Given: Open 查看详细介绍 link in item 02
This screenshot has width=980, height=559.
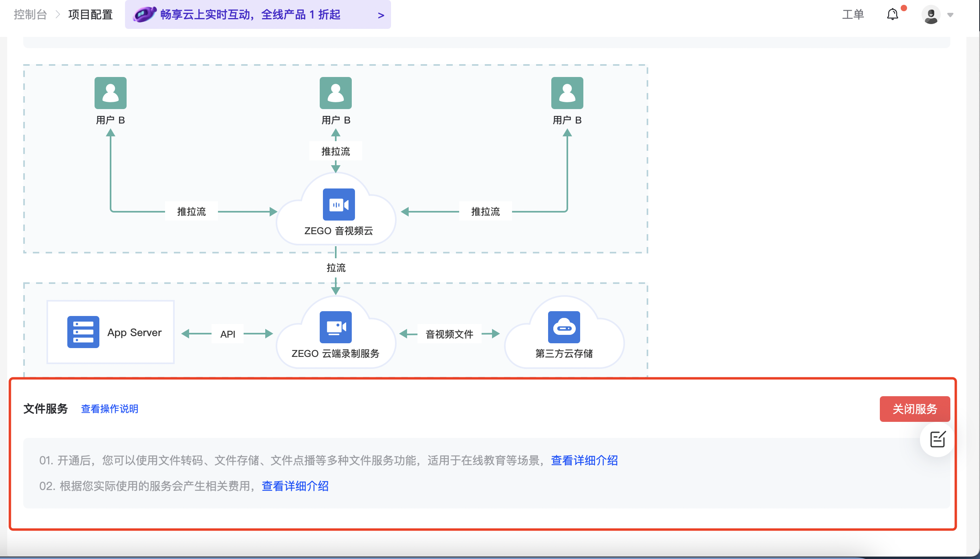Looking at the screenshot, I should (295, 486).
